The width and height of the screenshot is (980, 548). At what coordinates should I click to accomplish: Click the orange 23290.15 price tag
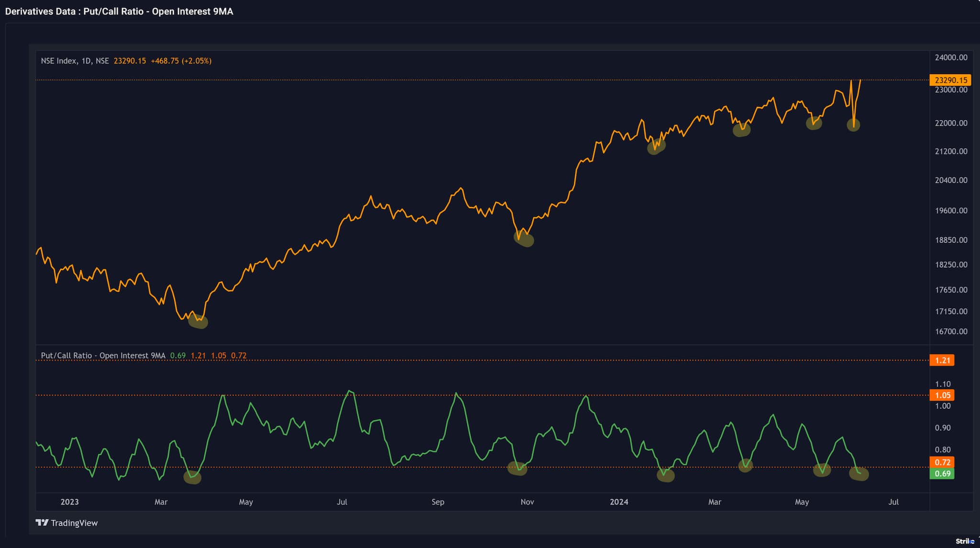click(x=950, y=80)
